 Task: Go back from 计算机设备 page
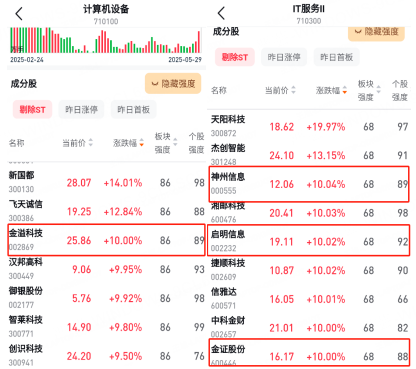[x=19, y=14]
